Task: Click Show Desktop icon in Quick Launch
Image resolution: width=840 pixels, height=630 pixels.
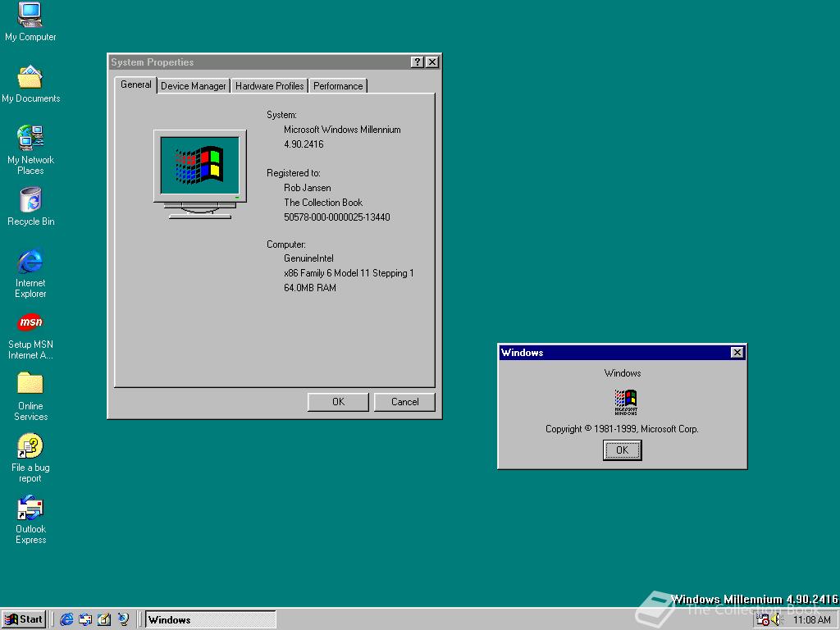Action: [104, 619]
